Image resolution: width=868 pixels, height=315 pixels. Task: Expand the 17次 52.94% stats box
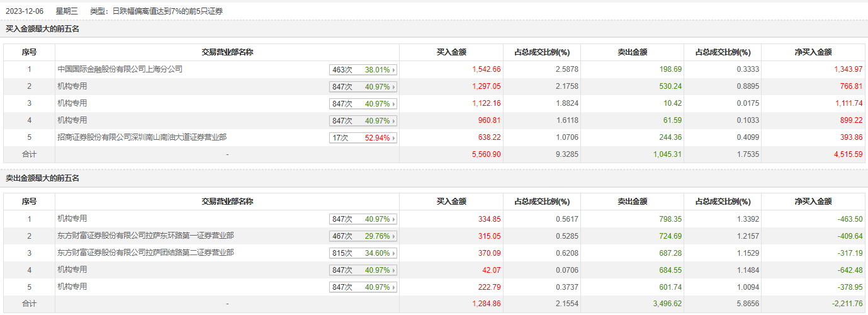pos(363,138)
